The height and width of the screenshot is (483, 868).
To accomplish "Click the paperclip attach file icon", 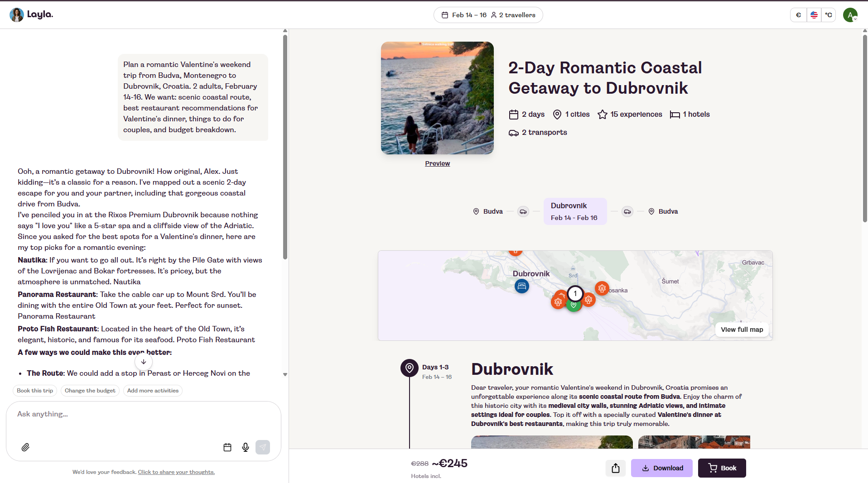I will (25, 447).
